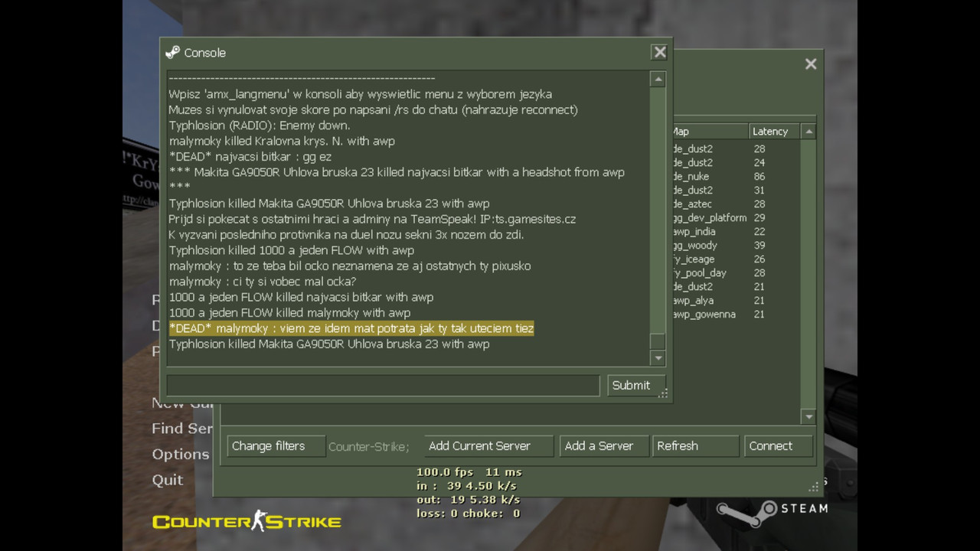Select Quit in main menu
Screen dimensions: 980x551
(x=168, y=480)
